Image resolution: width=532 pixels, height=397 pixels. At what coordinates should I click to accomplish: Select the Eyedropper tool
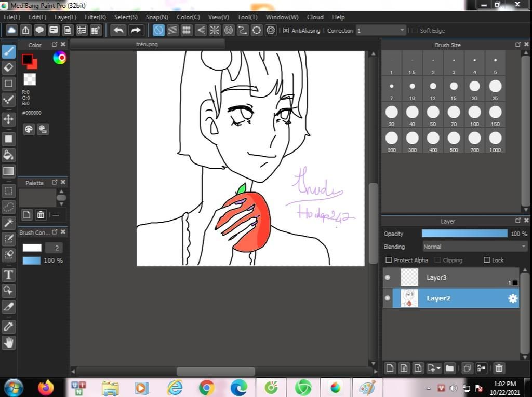coord(8,326)
